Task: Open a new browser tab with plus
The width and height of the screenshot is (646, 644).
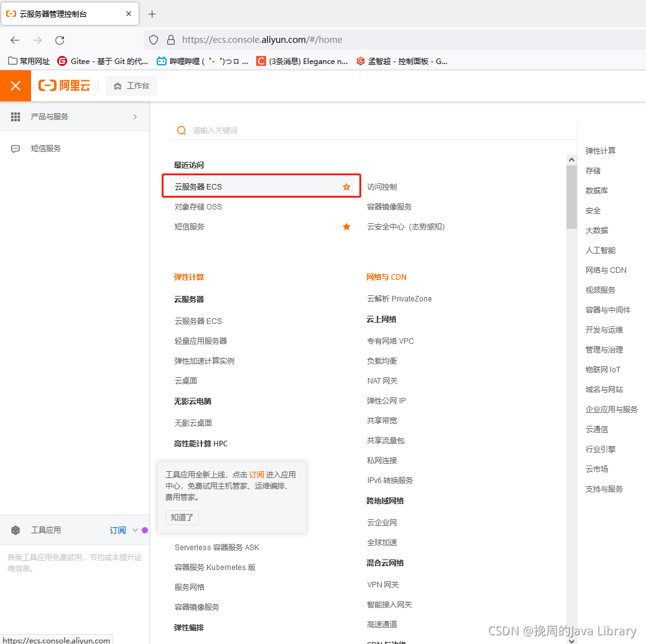Action: click(x=152, y=14)
